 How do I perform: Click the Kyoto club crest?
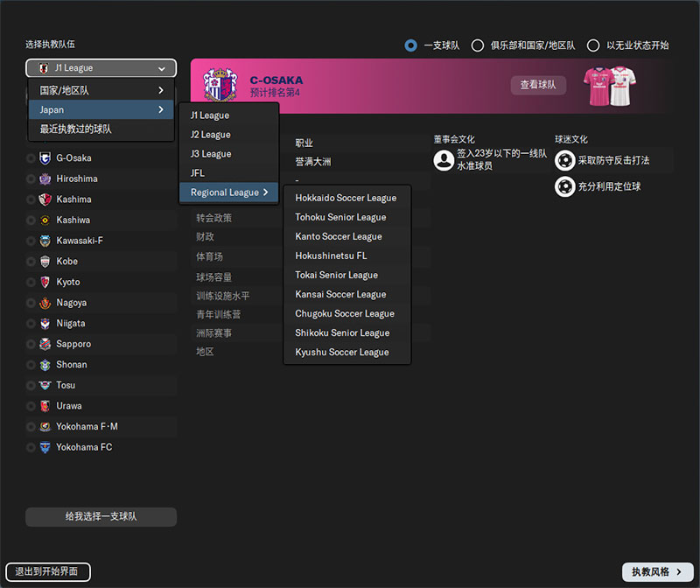click(45, 282)
